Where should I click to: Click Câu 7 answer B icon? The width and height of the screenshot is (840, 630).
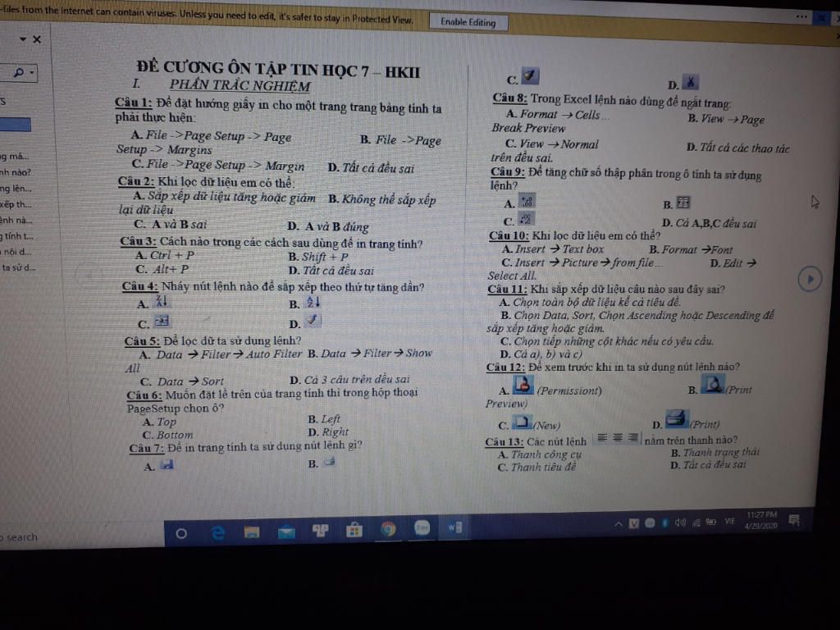click(329, 461)
